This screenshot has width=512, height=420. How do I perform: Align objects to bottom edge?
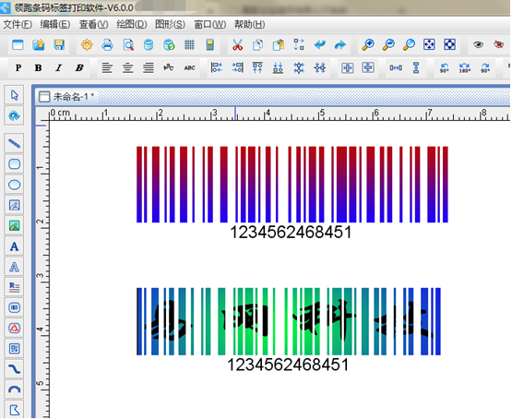(x=278, y=67)
